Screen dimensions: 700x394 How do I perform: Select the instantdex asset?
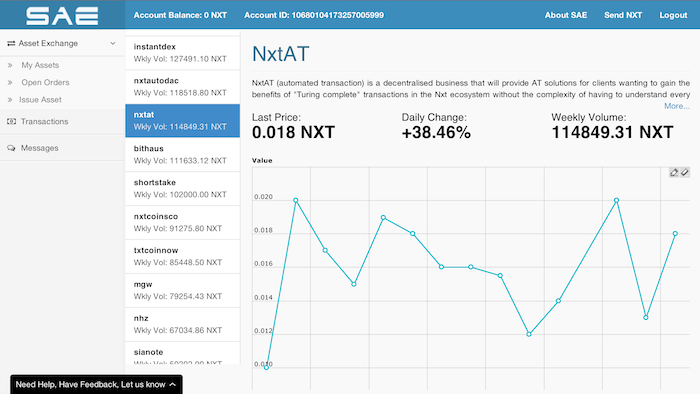click(183, 53)
